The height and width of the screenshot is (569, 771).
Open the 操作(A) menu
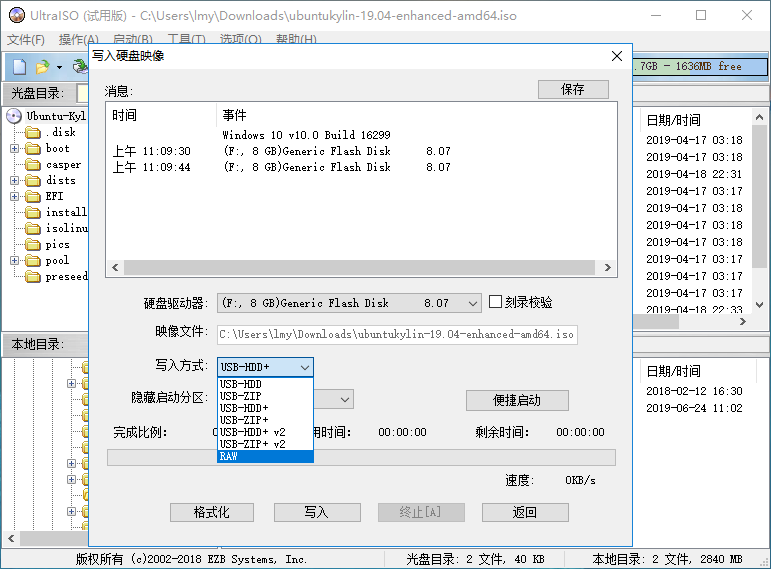click(x=79, y=39)
